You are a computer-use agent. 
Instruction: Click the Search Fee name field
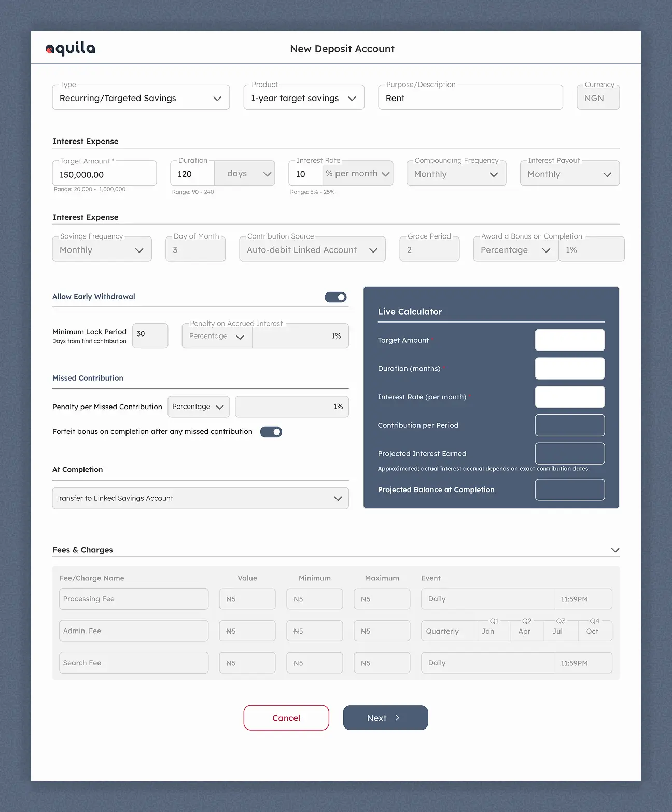(x=134, y=663)
